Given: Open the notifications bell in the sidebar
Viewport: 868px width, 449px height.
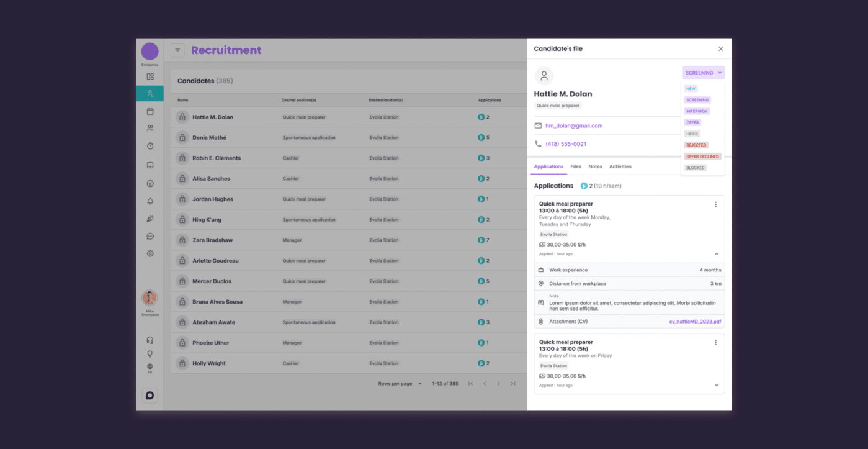Looking at the screenshot, I should [150, 201].
